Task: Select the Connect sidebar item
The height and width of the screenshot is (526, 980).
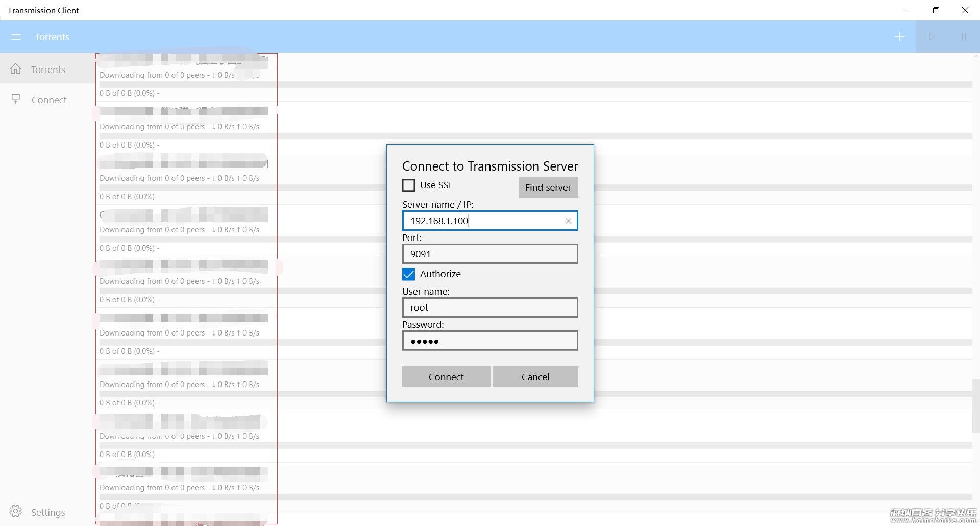Action: click(47, 100)
